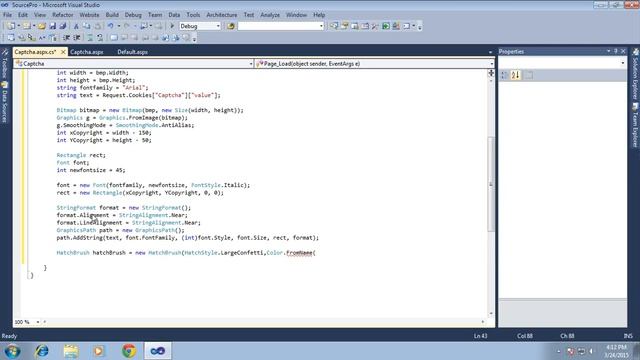Click the green Start Page icon on toolbar
Viewport: 640px width, 360px height.
[x=386, y=26]
